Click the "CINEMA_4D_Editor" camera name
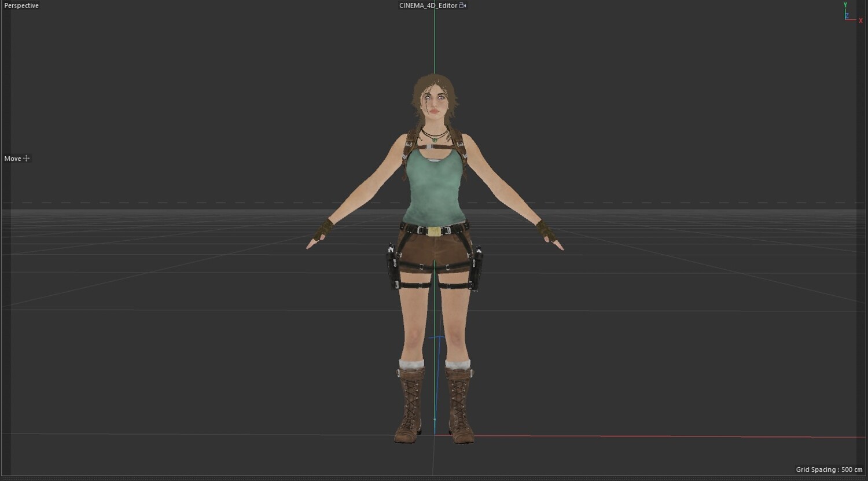The height and width of the screenshot is (481, 868). pos(428,6)
